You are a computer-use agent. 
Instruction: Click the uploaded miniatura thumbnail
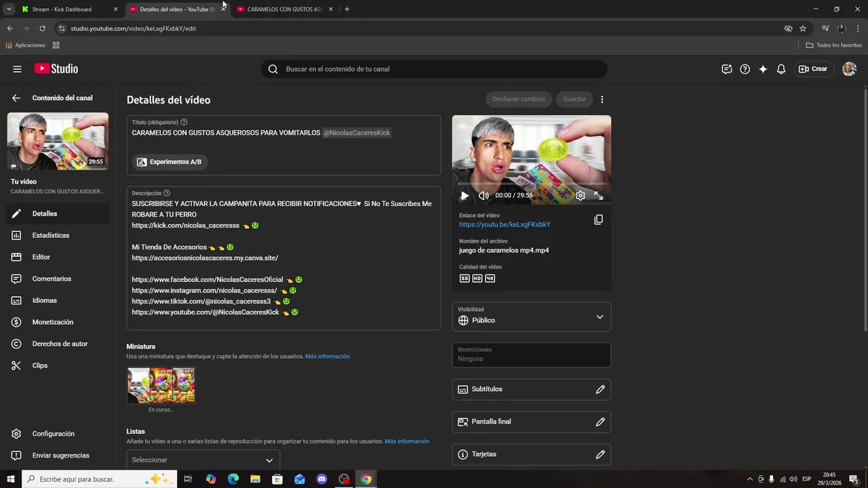pos(161,386)
